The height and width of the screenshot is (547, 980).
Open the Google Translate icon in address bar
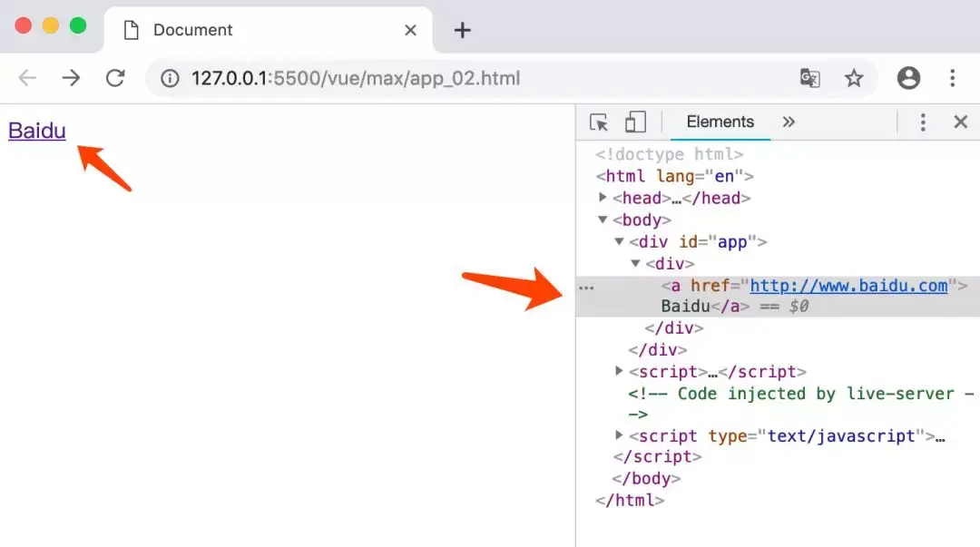tap(810, 78)
